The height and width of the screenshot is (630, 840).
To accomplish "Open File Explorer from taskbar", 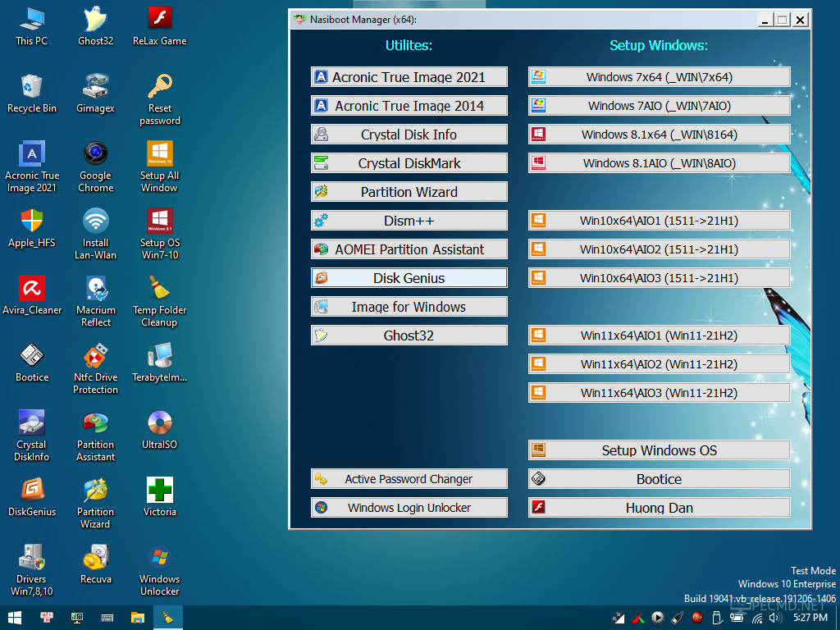I will (138, 618).
